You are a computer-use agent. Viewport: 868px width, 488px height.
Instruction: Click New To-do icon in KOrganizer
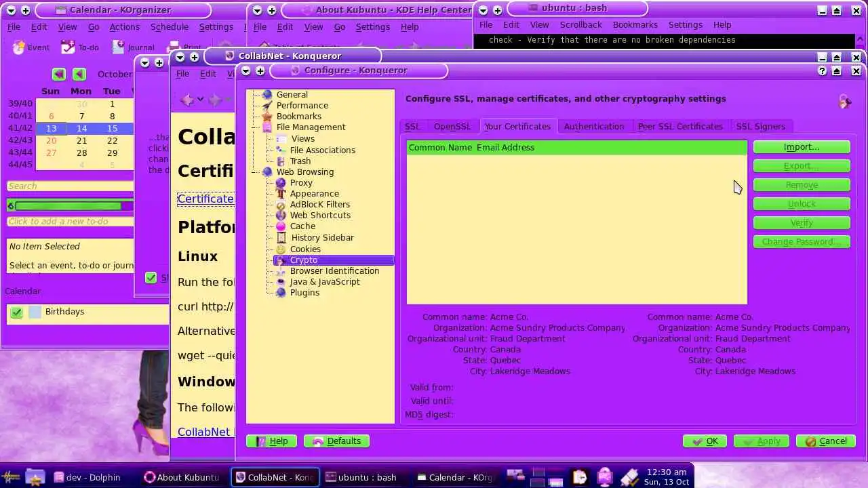[68, 47]
